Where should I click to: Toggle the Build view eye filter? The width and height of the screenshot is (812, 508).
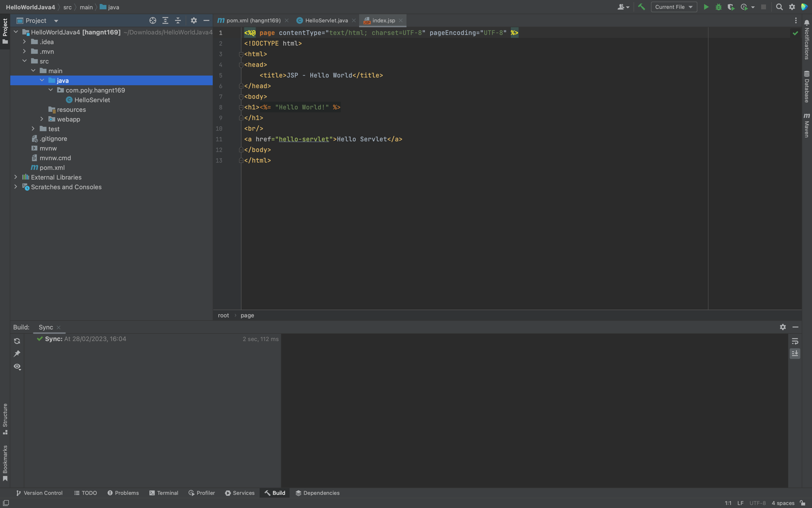tap(17, 366)
